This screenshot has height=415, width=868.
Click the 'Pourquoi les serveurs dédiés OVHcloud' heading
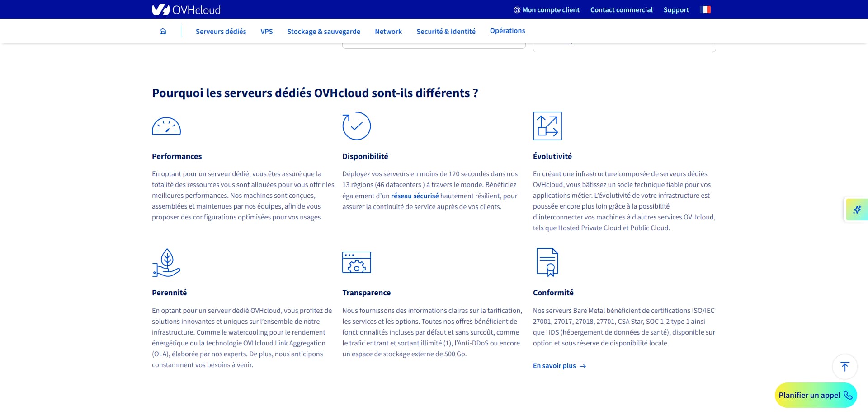click(315, 93)
